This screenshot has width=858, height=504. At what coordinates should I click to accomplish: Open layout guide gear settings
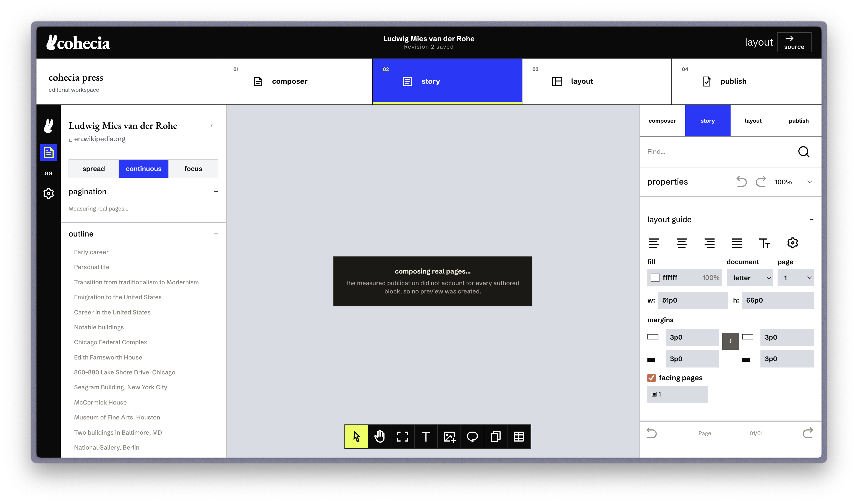[792, 243]
